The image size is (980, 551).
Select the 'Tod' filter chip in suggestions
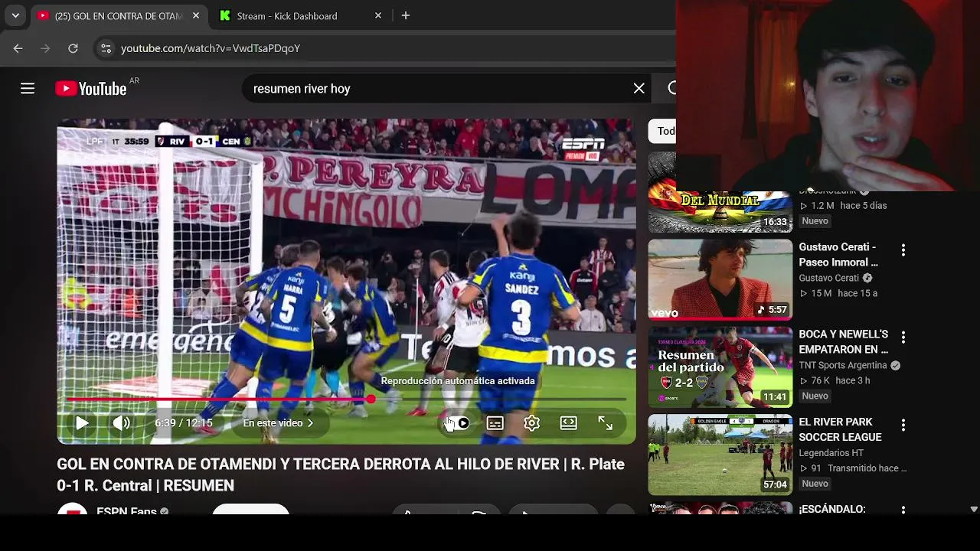(x=663, y=131)
